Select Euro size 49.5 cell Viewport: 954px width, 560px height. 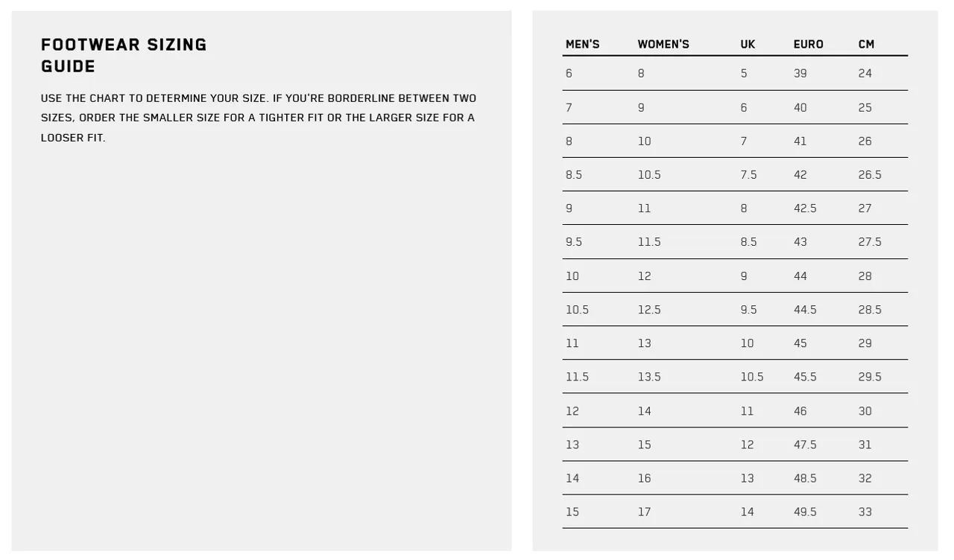tap(805, 512)
